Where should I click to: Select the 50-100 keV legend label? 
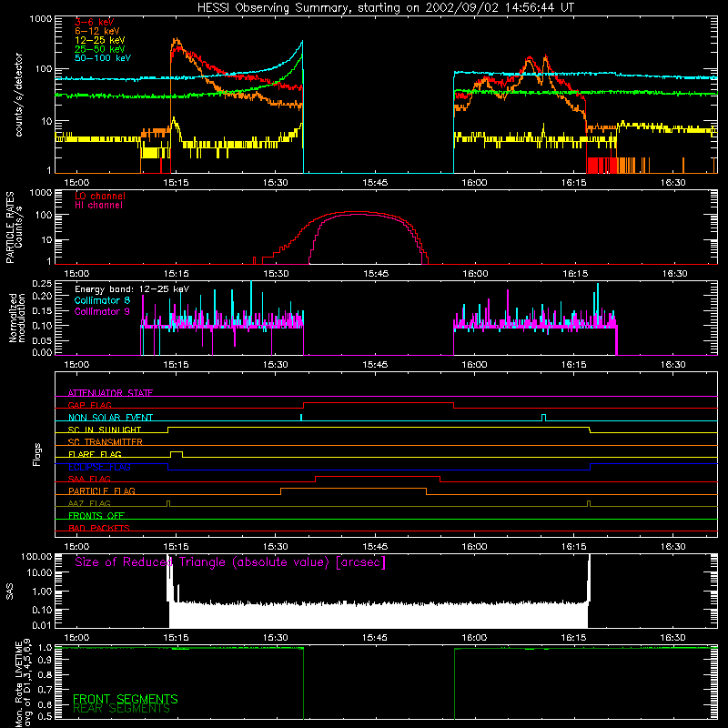(x=103, y=58)
